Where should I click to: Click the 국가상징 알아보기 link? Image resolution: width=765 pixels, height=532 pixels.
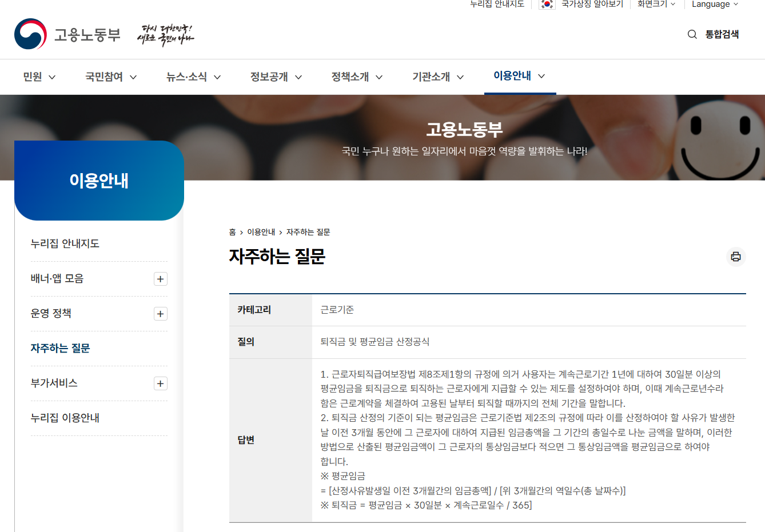[x=592, y=5]
